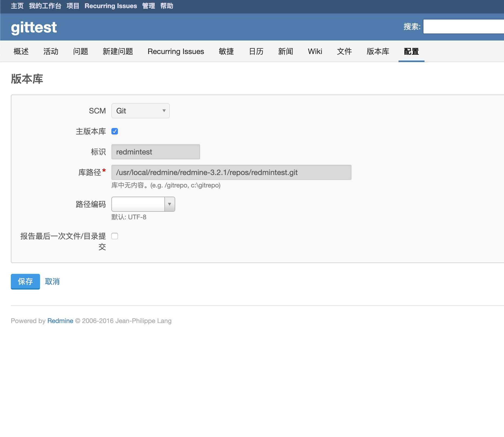Expand the 路径编码 encoding dropdown
Image resolution: width=504 pixels, height=437 pixels.
[x=143, y=204]
